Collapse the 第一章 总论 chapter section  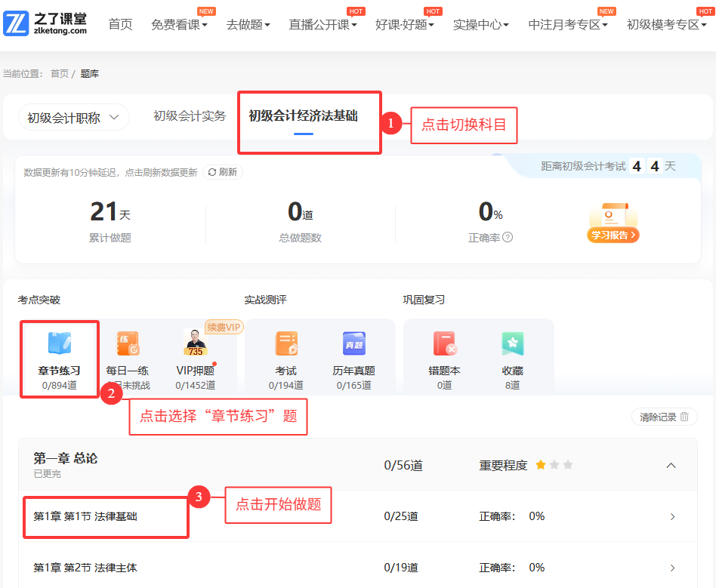click(671, 466)
